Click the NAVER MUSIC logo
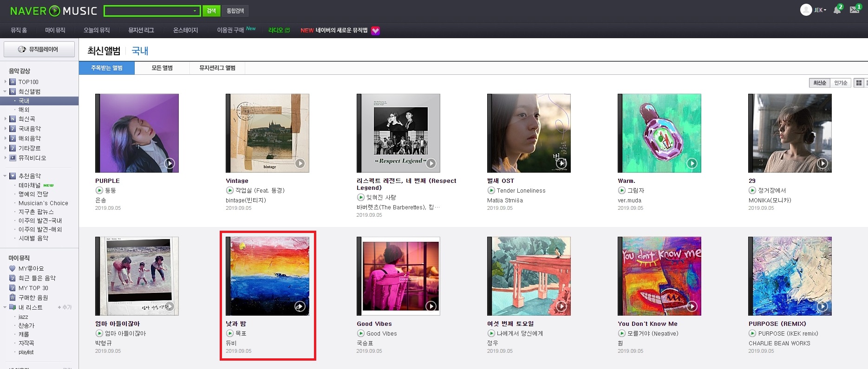This screenshot has width=868, height=369. pos(53,11)
